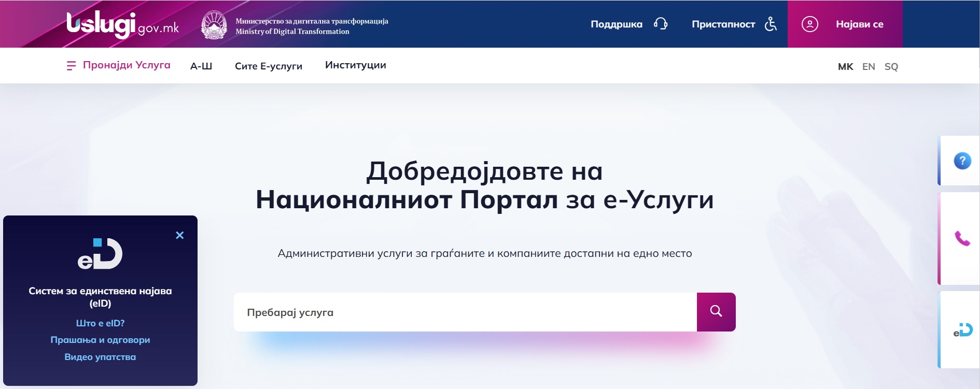Click the headset support icon
The width and height of the screenshot is (980, 389).
click(660, 24)
